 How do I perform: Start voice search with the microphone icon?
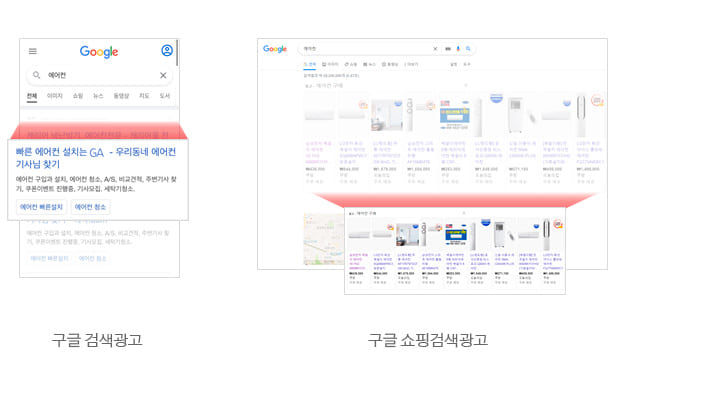pos(458,49)
